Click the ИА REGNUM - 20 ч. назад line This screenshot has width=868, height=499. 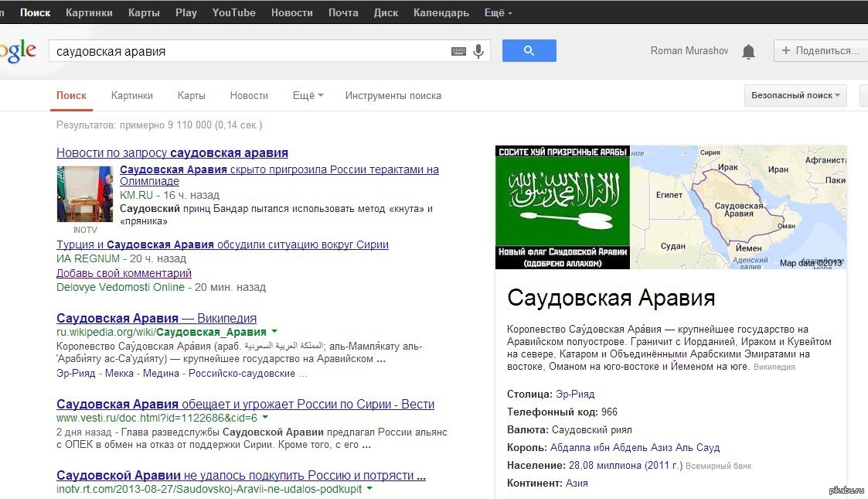click(121, 258)
